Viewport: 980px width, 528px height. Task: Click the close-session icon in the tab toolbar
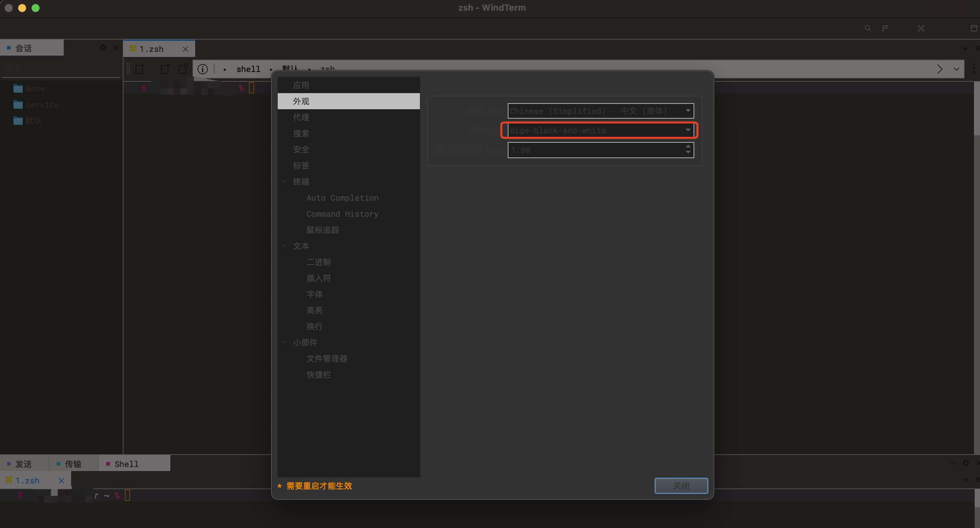(165, 69)
